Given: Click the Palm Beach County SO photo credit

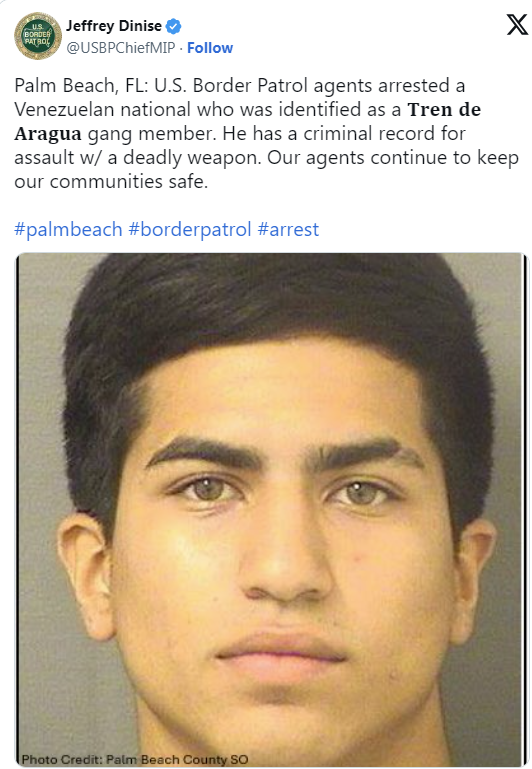Looking at the screenshot, I should click(x=135, y=760).
